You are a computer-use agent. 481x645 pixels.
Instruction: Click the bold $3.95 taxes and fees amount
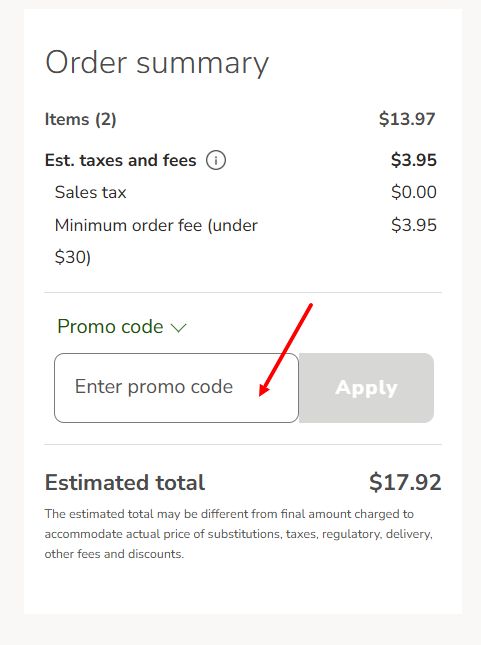(414, 160)
